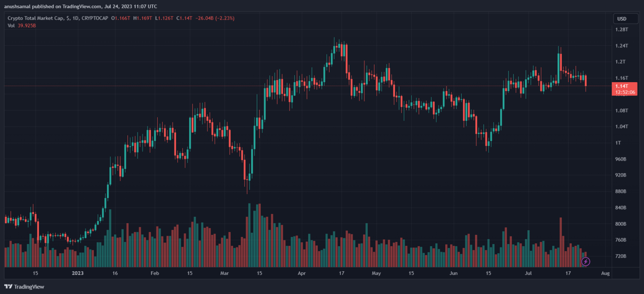
Task: Click the Aug label on time axis
Action: (605, 273)
